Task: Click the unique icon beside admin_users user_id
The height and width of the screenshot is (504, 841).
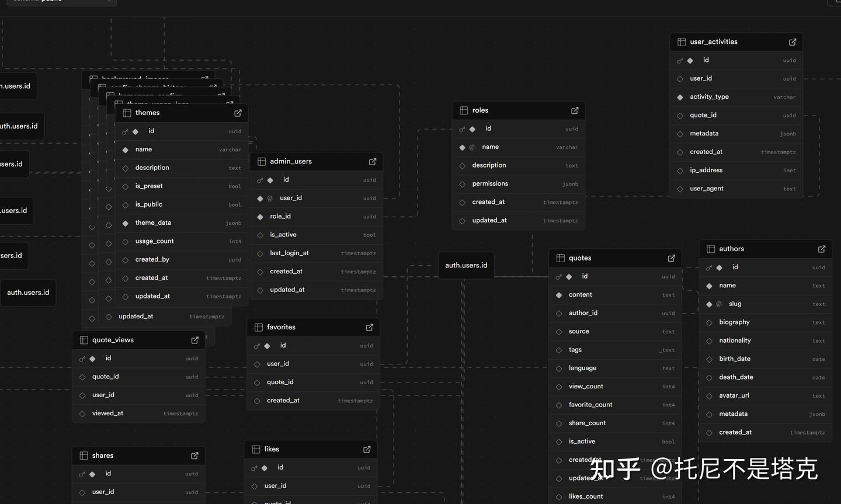Action: (270, 199)
